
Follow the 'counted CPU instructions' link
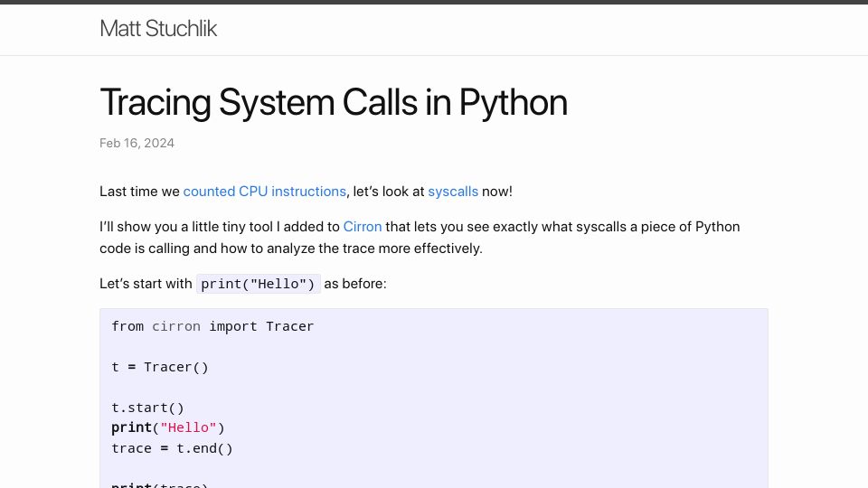pyautogui.click(x=265, y=192)
